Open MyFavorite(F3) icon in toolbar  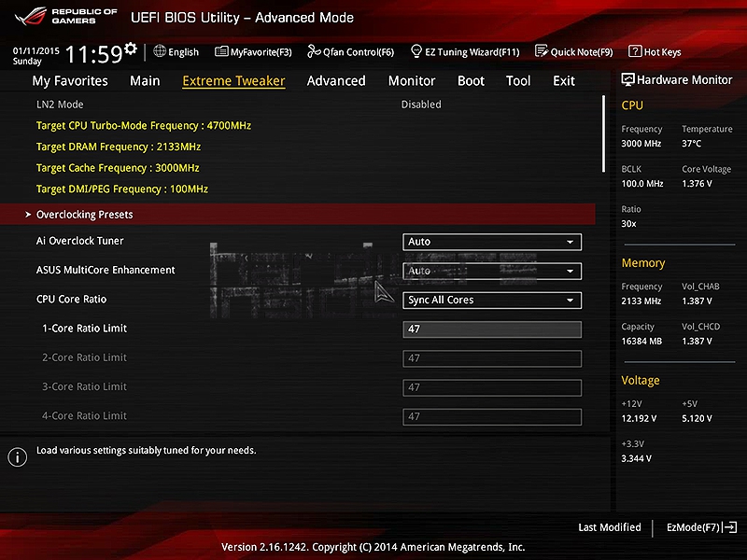[221, 52]
